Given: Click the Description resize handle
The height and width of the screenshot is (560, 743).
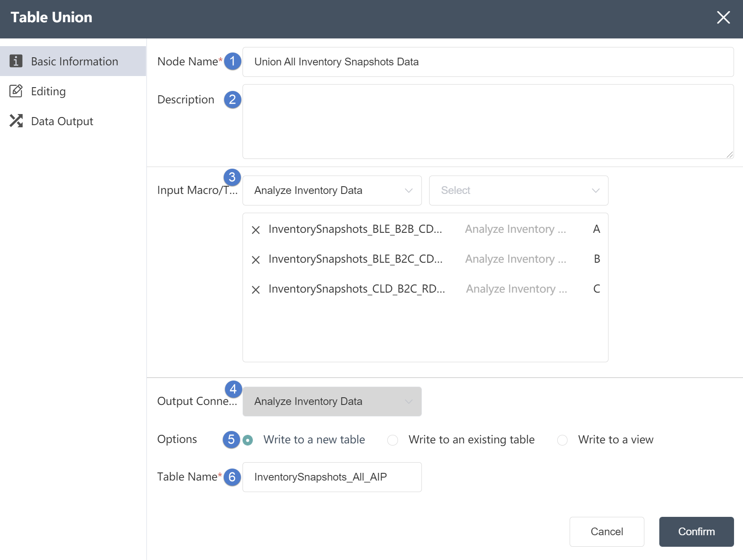Looking at the screenshot, I should (x=730, y=155).
